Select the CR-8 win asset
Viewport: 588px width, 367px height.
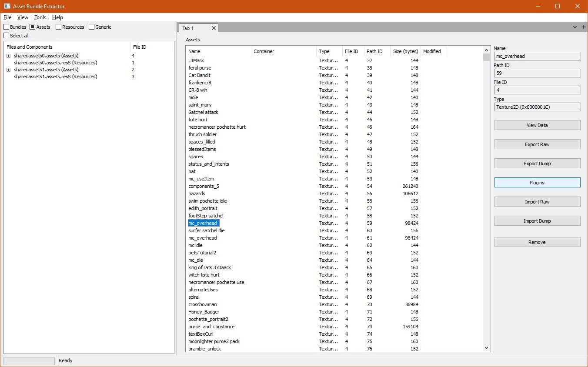198,90
